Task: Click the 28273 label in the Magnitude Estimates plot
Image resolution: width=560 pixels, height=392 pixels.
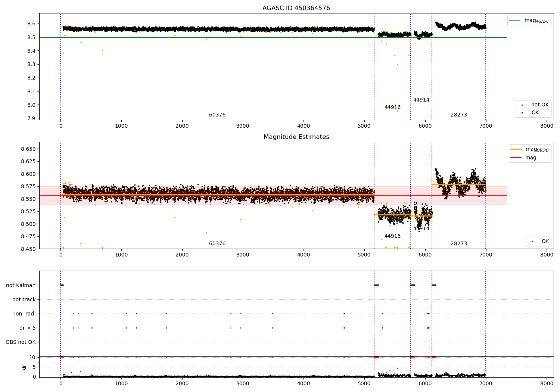Action: [x=459, y=244]
